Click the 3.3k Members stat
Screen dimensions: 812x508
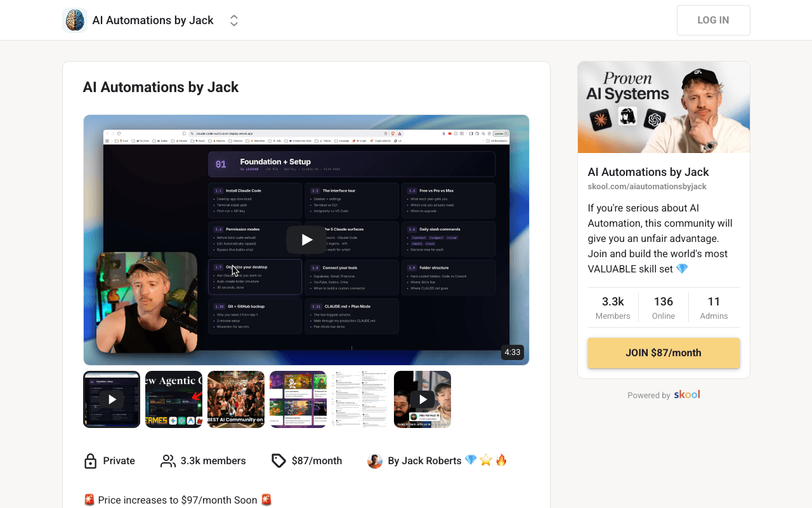pyautogui.click(x=613, y=307)
